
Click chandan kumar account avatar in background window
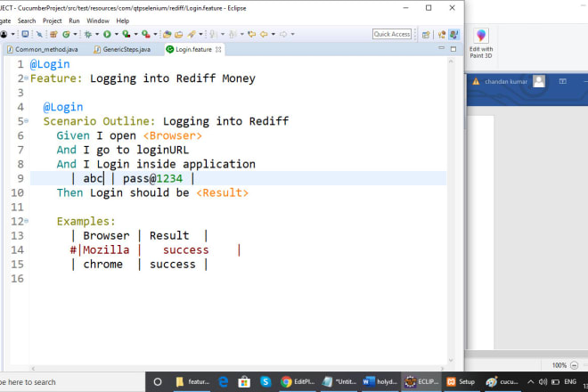click(x=539, y=81)
